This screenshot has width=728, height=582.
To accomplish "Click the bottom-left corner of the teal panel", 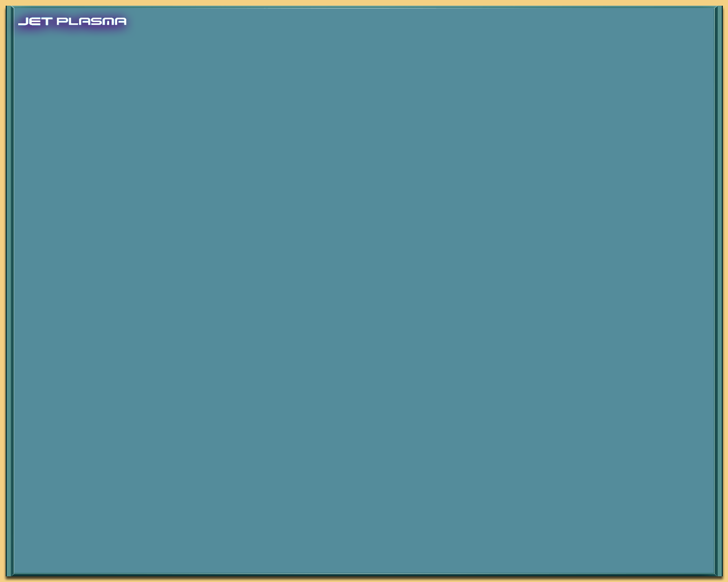I will (7, 575).
